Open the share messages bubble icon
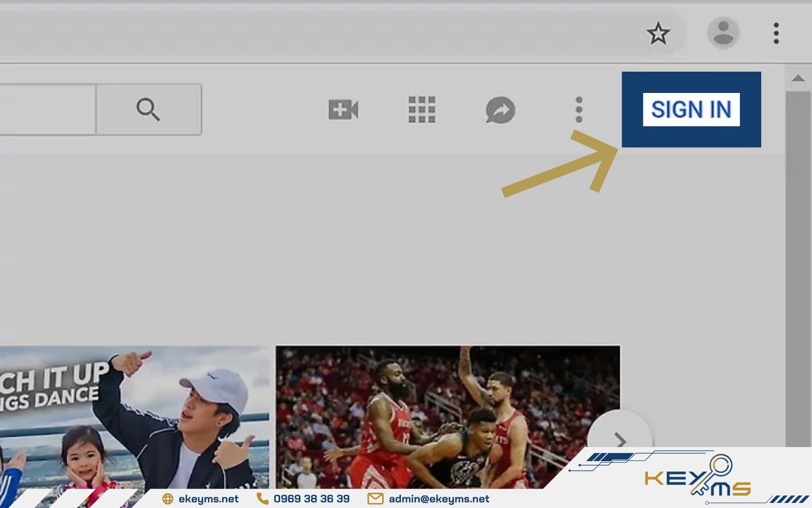Screen dimensions: 812x508 click(x=500, y=110)
